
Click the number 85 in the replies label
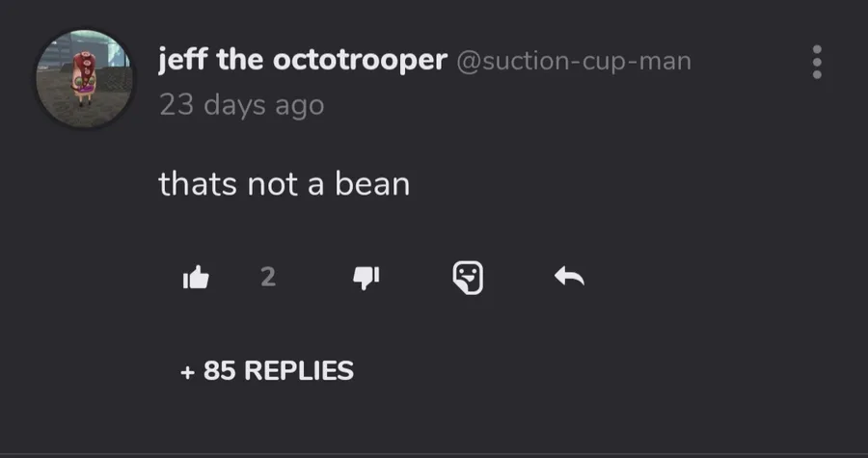click(220, 370)
